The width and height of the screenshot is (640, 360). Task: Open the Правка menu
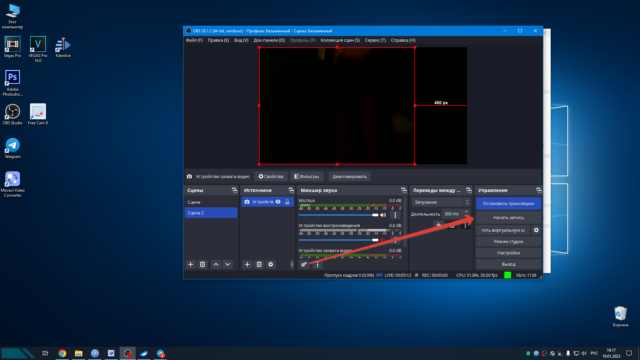(218, 40)
